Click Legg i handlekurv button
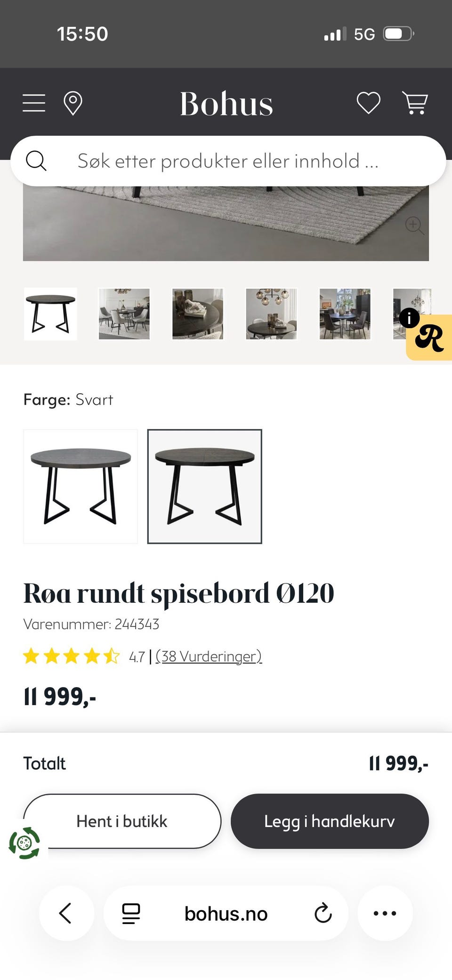 [330, 821]
